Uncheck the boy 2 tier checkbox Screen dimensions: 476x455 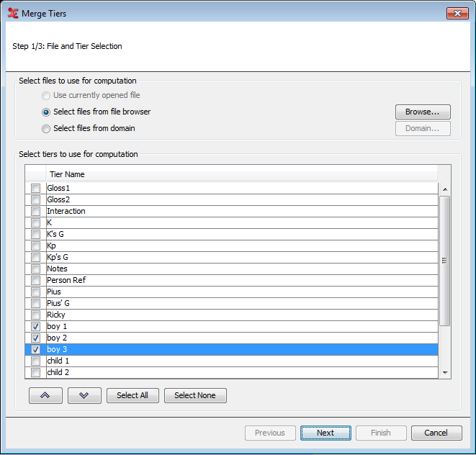coord(35,338)
